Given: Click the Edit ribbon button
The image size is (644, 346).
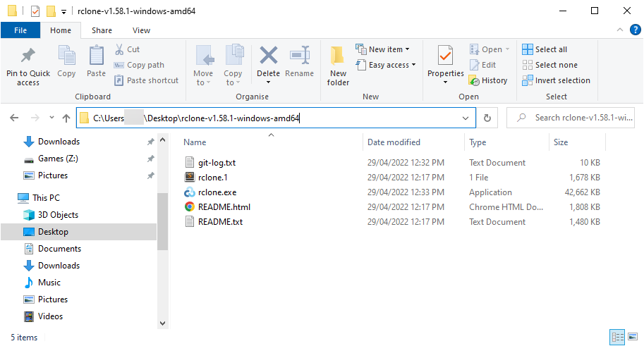Looking at the screenshot, I should pyautogui.click(x=482, y=65).
